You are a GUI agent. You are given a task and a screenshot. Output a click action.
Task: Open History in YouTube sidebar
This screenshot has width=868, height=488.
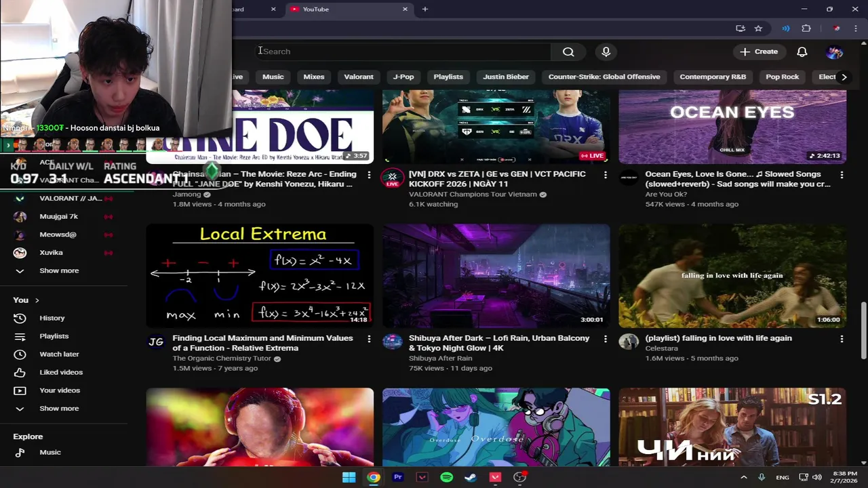pos(52,318)
